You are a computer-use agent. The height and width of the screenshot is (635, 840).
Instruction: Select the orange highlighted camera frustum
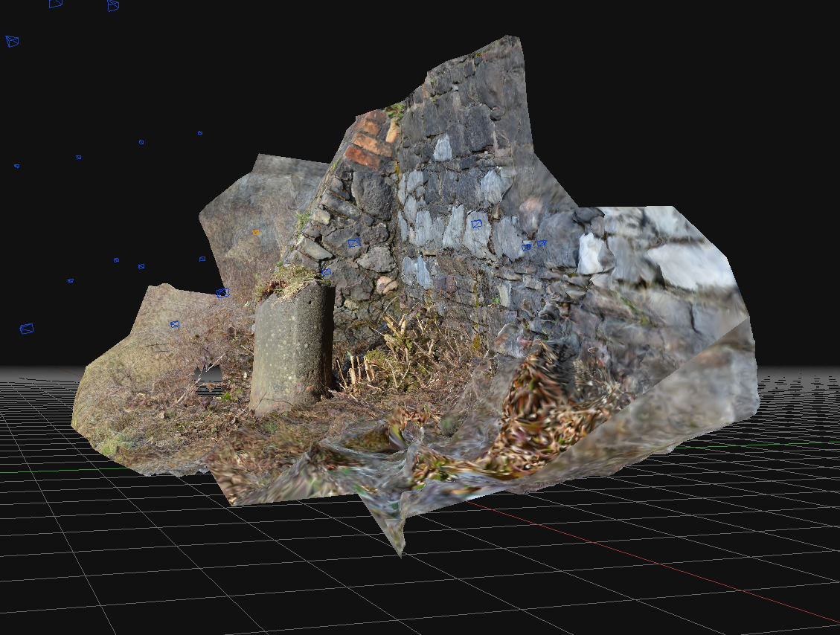[x=256, y=233]
